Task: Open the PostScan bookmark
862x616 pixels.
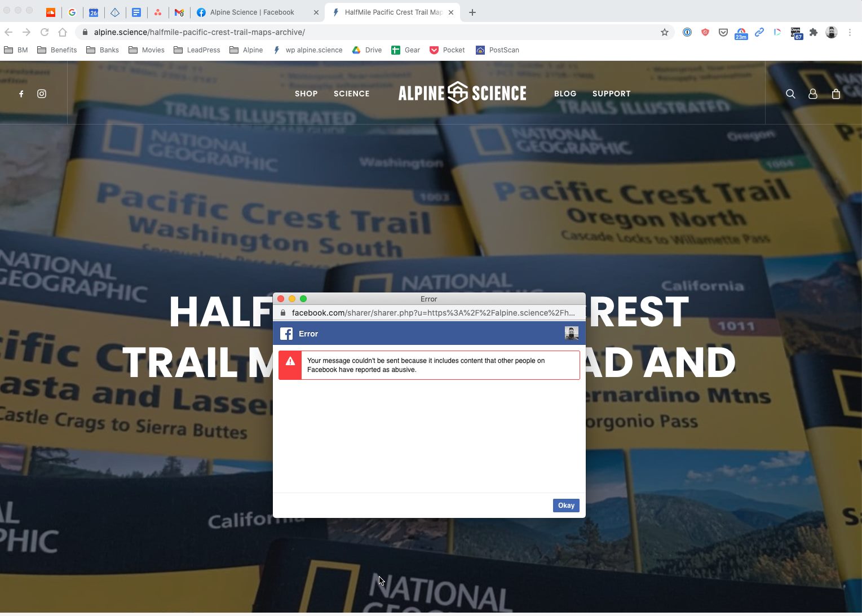Action: (x=497, y=50)
